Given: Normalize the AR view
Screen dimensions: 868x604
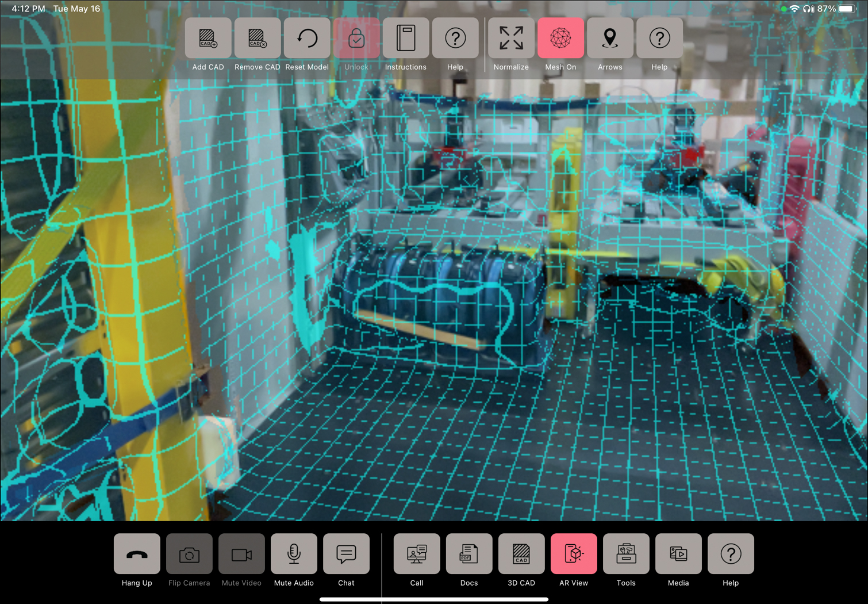Looking at the screenshot, I should pos(511,38).
